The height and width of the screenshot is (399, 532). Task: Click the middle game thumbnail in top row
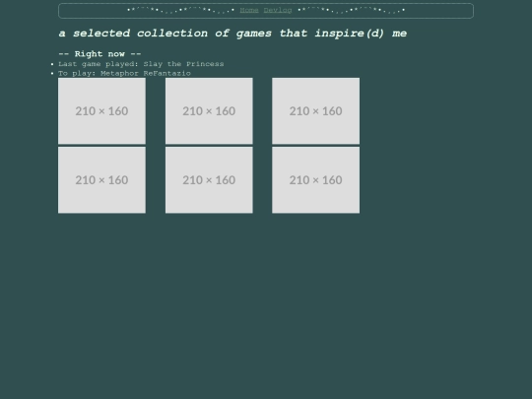pyautogui.click(x=209, y=111)
